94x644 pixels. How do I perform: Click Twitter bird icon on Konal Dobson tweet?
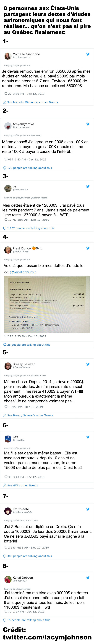click(88, 578)
